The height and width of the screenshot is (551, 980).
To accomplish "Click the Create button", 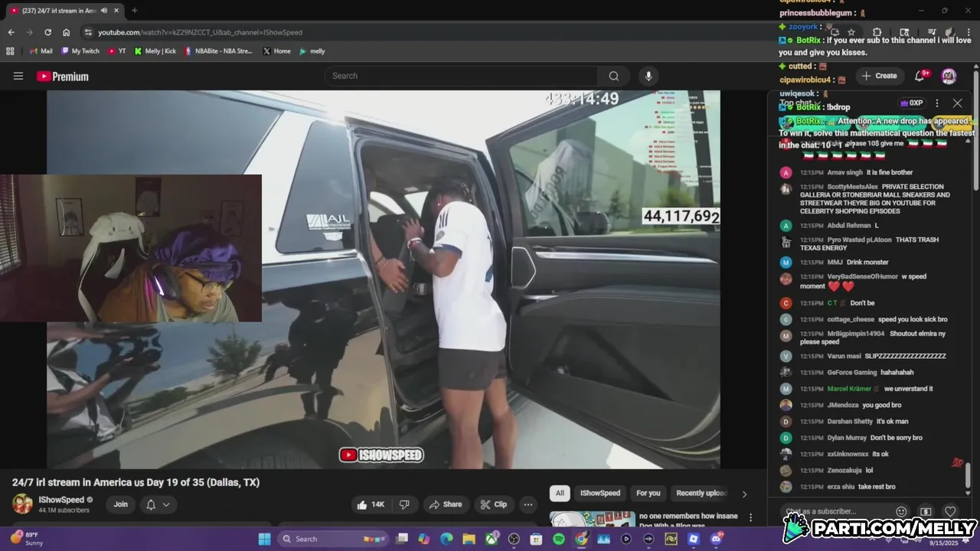I will 879,76.
